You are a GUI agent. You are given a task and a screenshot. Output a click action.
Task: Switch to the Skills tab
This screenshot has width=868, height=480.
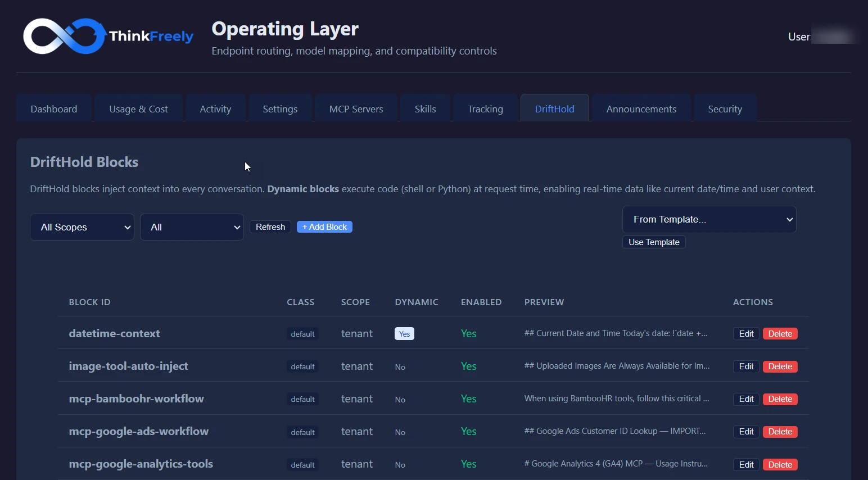pos(426,108)
